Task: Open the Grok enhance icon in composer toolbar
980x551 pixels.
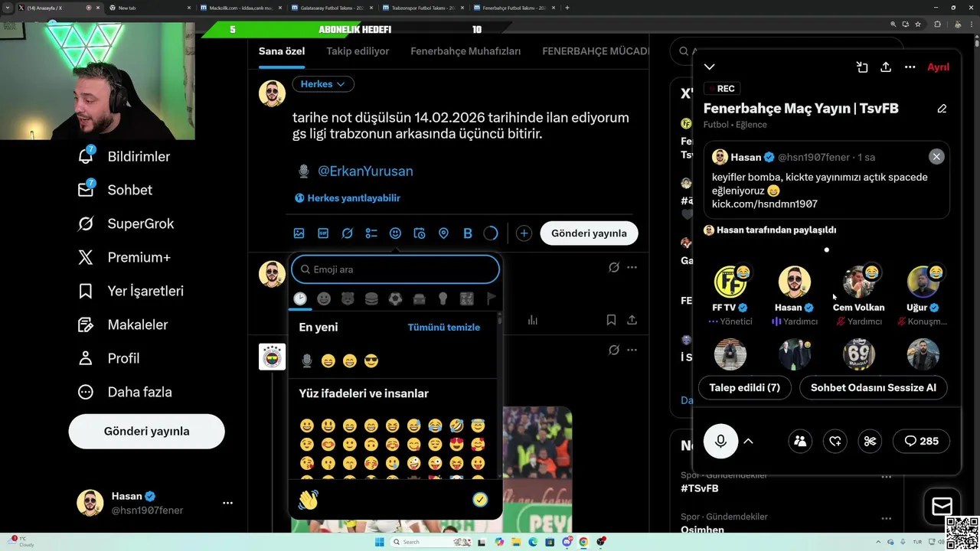Action: tap(347, 233)
